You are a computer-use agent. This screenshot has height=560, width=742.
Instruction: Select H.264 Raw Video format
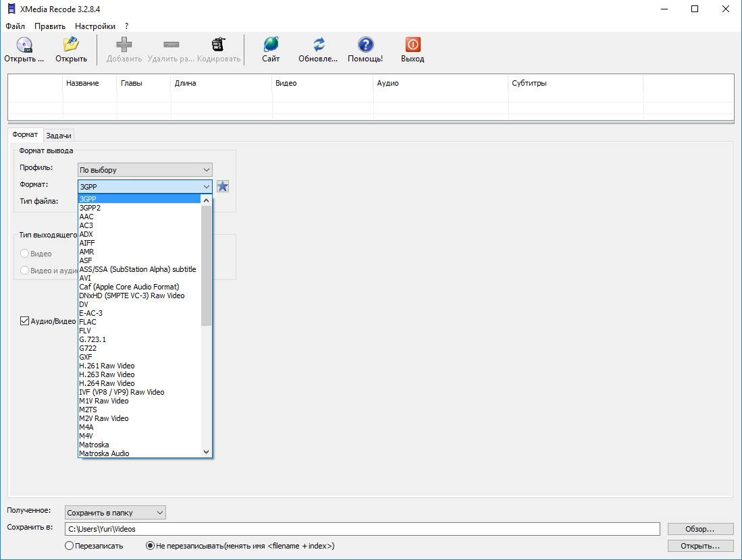[x=140, y=383]
